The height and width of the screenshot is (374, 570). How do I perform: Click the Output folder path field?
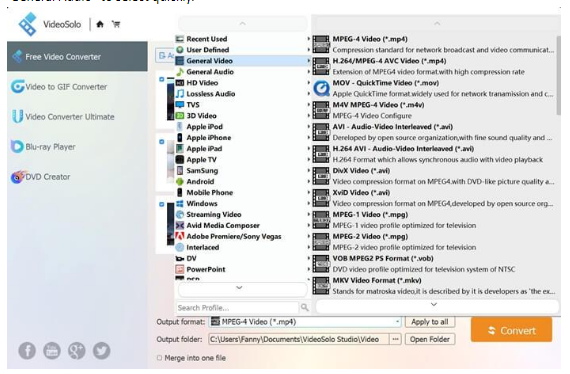tap(299, 339)
